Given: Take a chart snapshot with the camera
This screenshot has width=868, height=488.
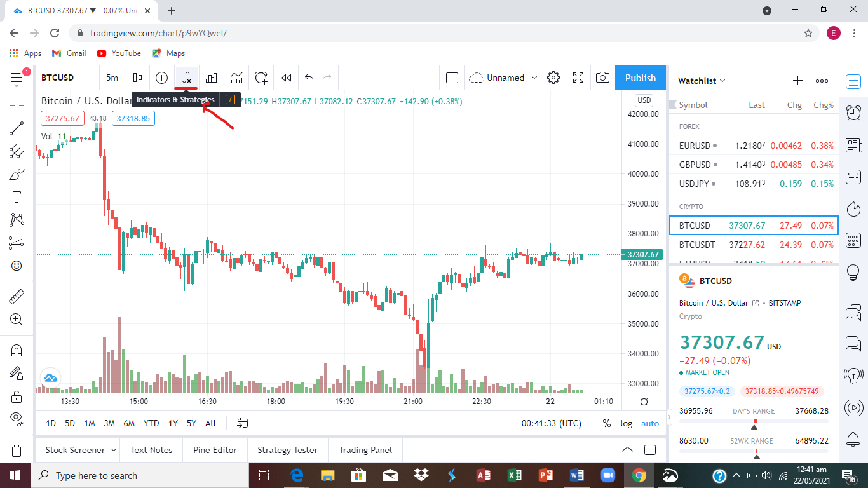Looking at the screenshot, I should pos(602,78).
